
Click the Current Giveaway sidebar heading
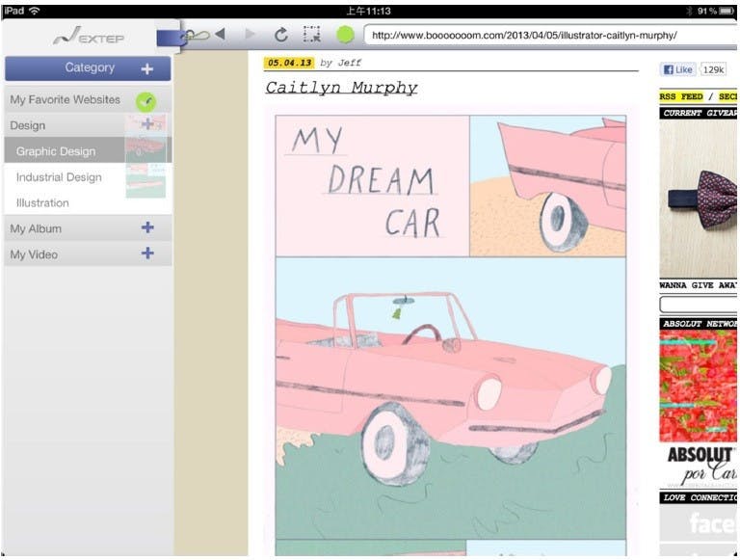click(698, 114)
